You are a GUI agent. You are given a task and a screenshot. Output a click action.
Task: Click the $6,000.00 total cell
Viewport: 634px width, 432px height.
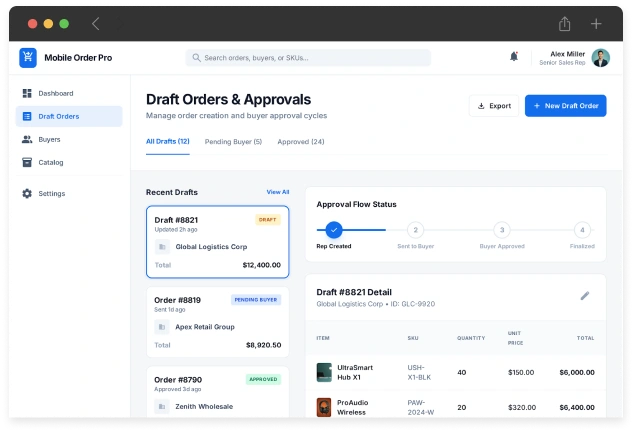pyautogui.click(x=577, y=373)
